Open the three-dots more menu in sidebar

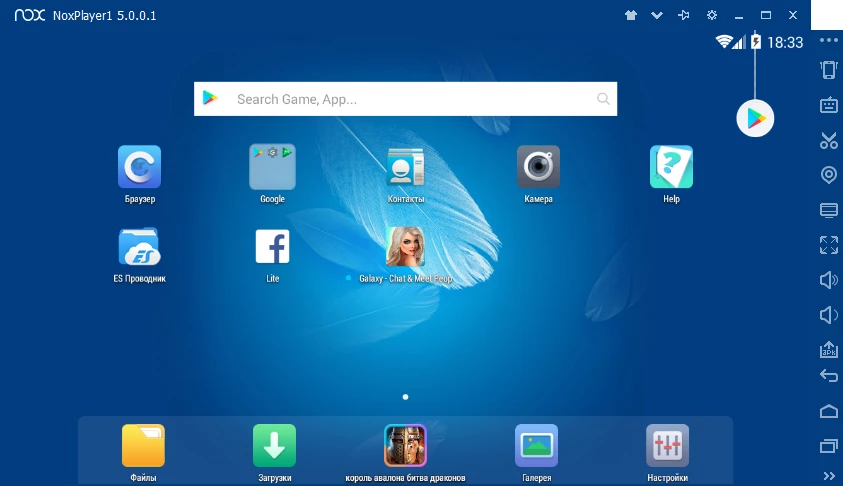(x=828, y=40)
